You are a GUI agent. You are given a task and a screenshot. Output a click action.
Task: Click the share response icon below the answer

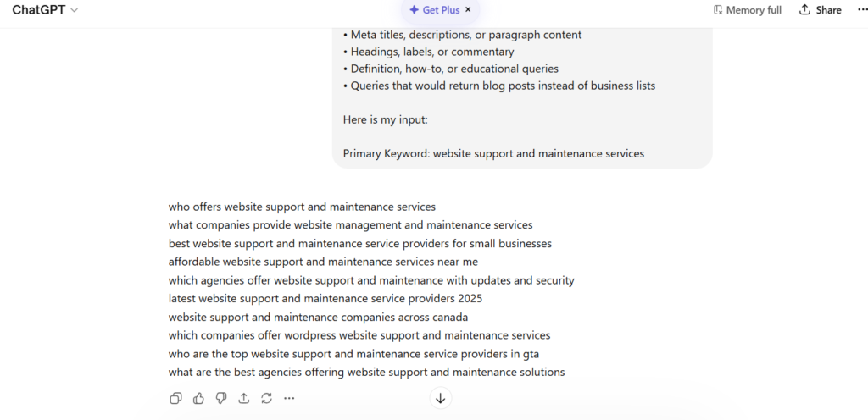[x=244, y=398]
